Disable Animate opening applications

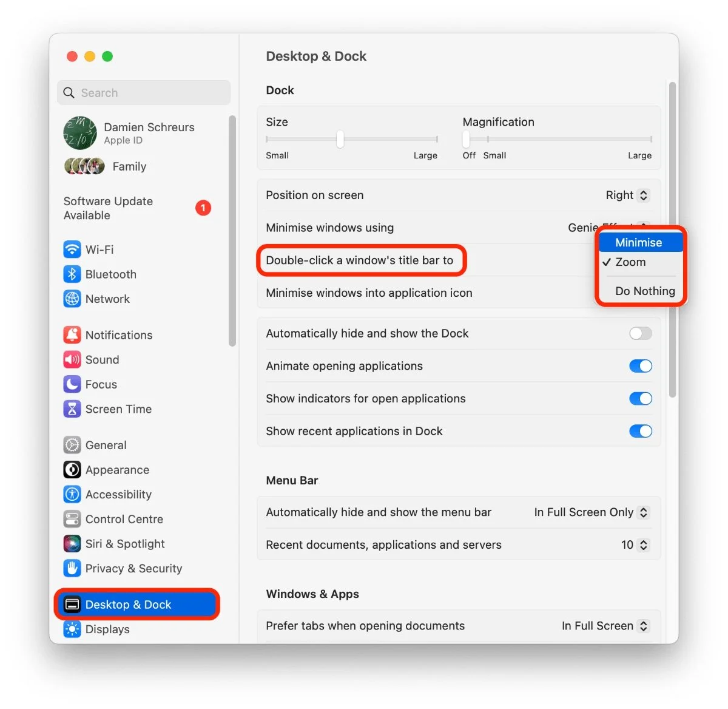point(641,366)
